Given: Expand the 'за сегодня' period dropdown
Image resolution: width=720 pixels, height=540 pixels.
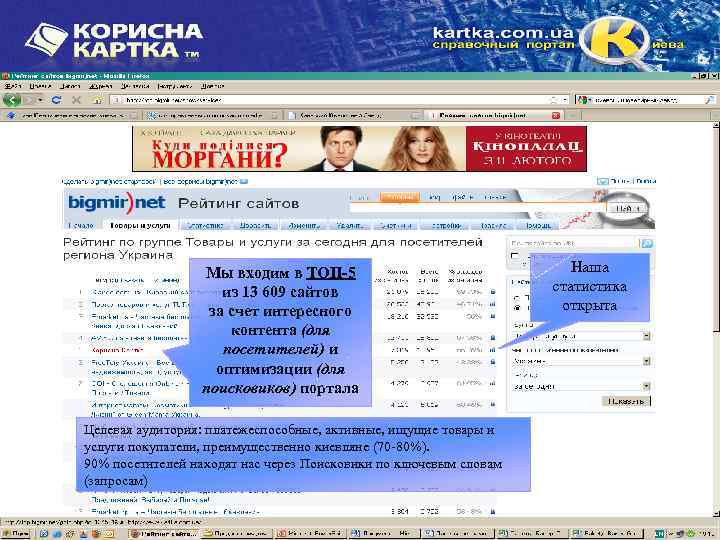Looking at the screenshot, I should pyautogui.click(x=647, y=387).
